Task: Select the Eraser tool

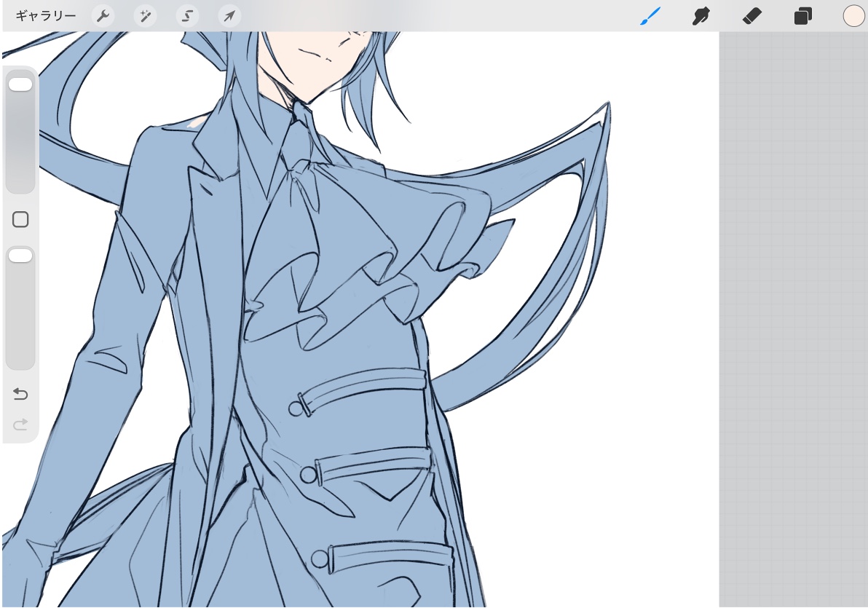Action: coord(751,16)
